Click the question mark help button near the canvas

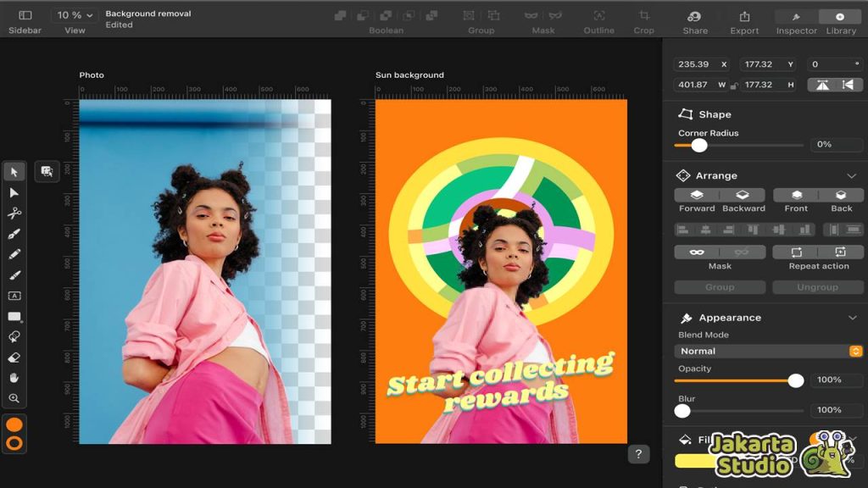(x=638, y=455)
